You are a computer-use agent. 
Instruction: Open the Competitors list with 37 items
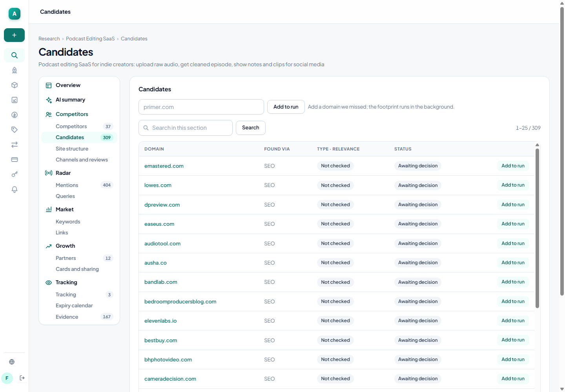point(79,127)
